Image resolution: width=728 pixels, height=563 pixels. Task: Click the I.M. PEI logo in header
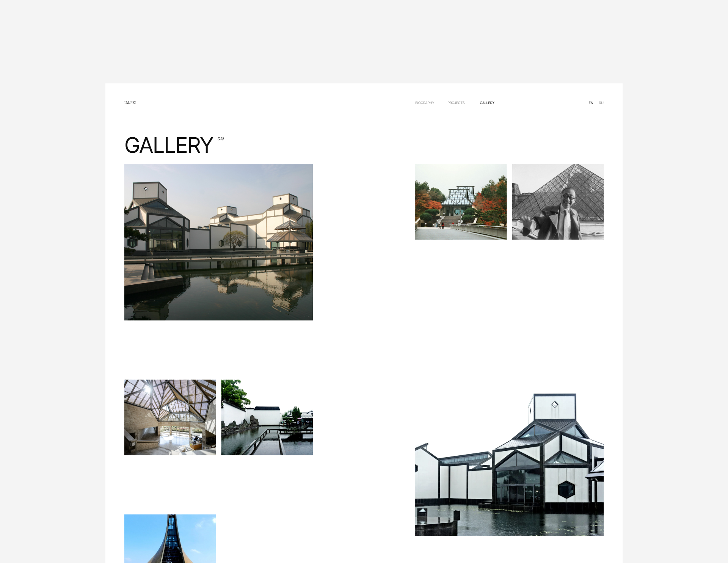pos(130,103)
